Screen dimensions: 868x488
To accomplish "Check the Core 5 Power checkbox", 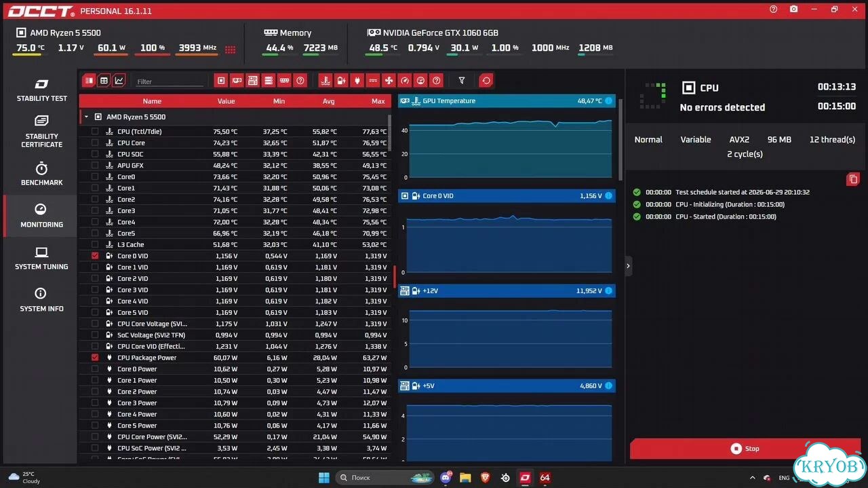I will click(x=95, y=426).
